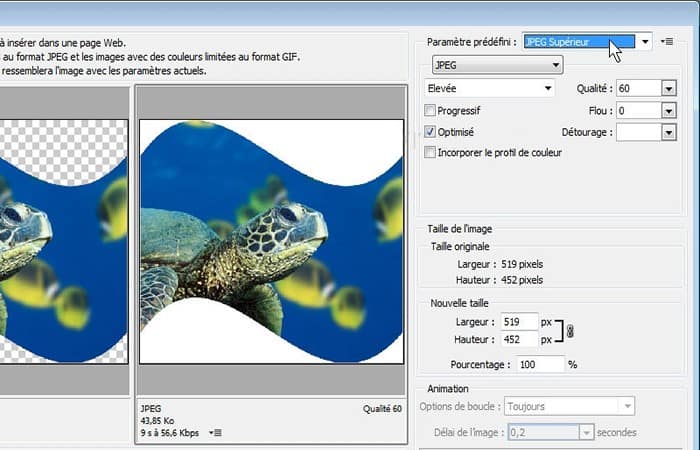Select the original preview with transparency
The width and height of the screenshot is (700, 450).
coord(64,242)
